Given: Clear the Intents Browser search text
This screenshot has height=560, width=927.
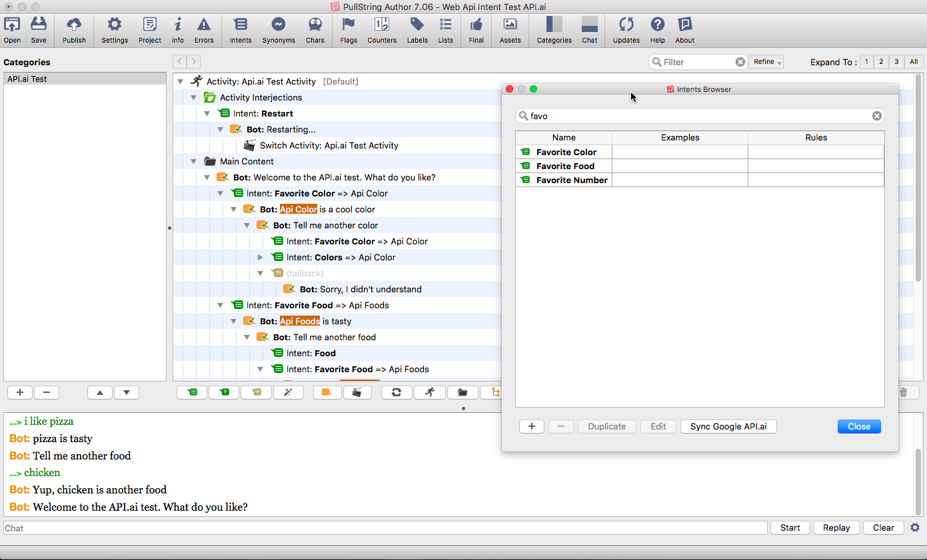Looking at the screenshot, I should click(x=877, y=116).
